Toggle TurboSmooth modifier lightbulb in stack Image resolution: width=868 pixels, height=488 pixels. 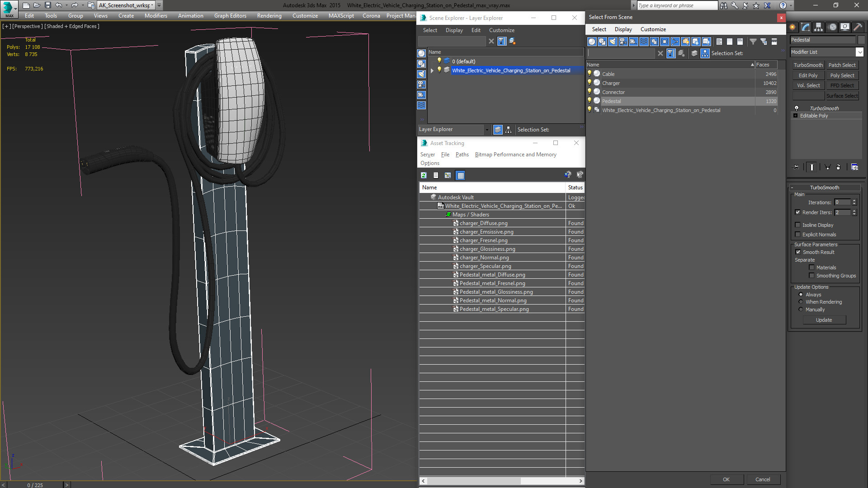pyautogui.click(x=797, y=108)
